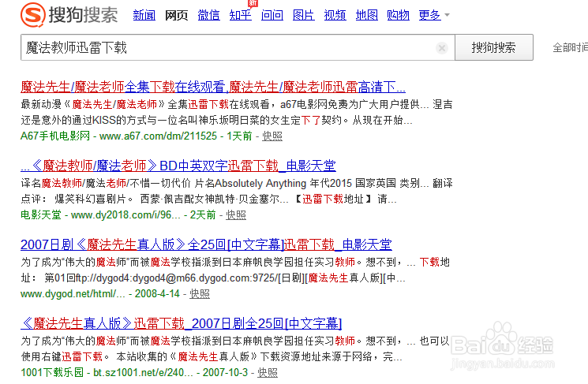Click the Sogou logo icon
The image size is (588, 384).
[33, 15]
